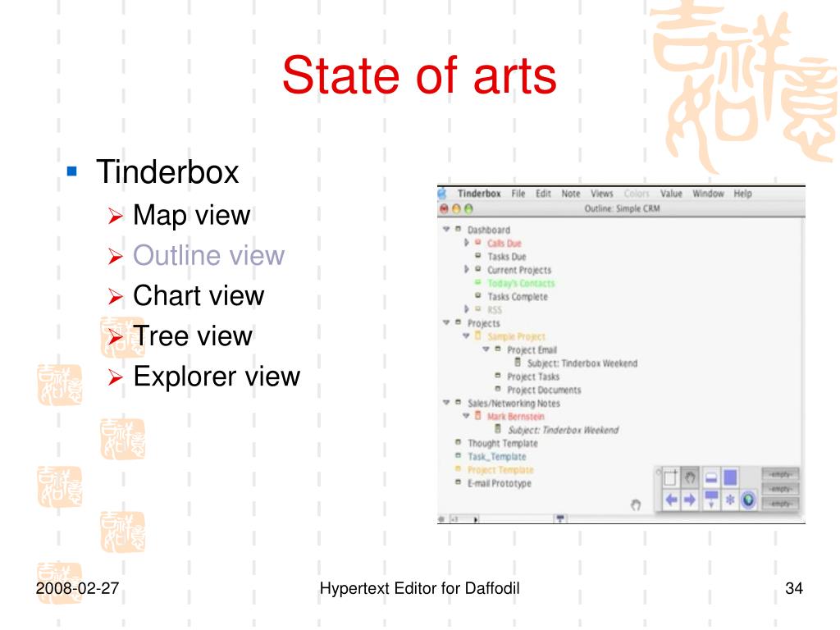
Task: Click the 'Hypertext Editor for Daffodil' footer text
Action: (419, 588)
